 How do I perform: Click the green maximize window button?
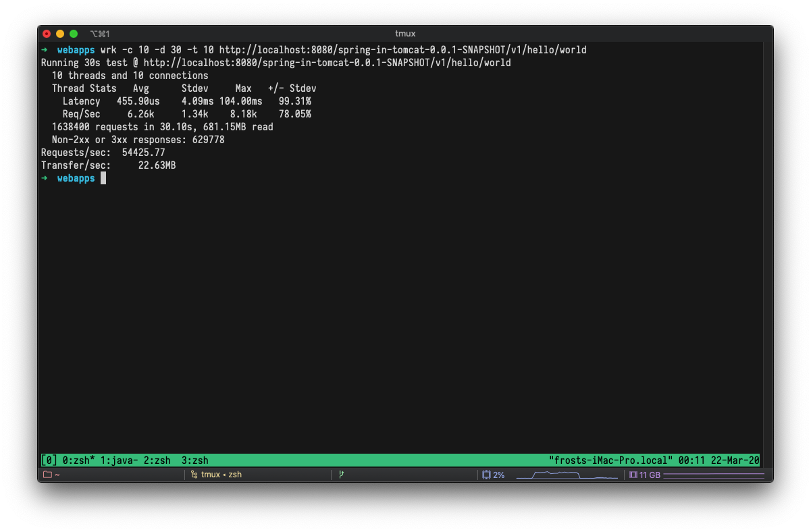(x=74, y=34)
